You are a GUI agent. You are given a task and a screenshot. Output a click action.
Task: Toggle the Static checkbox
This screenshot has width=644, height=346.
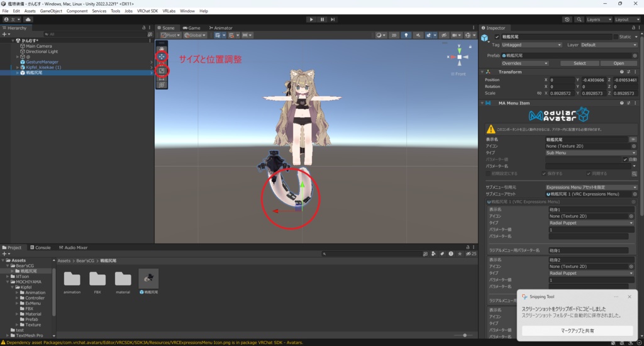(x=616, y=37)
